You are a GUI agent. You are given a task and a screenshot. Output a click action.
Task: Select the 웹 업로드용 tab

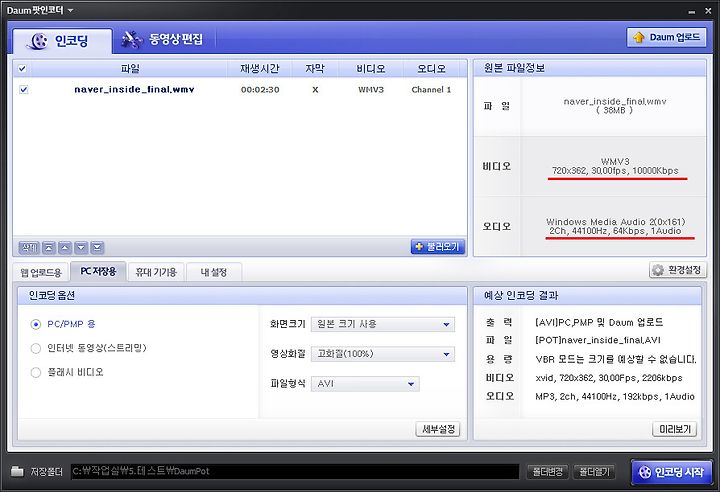point(41,272)
